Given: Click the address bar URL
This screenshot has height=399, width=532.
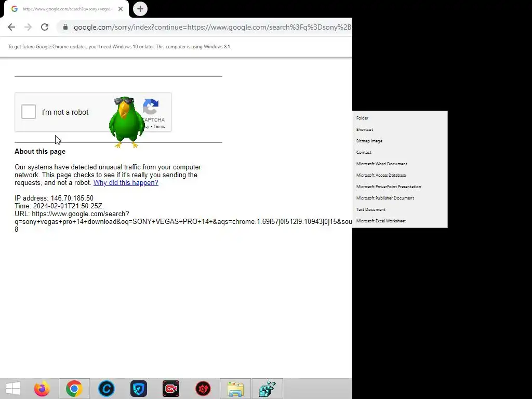Looking at the screenshot, I should [212, 27].
